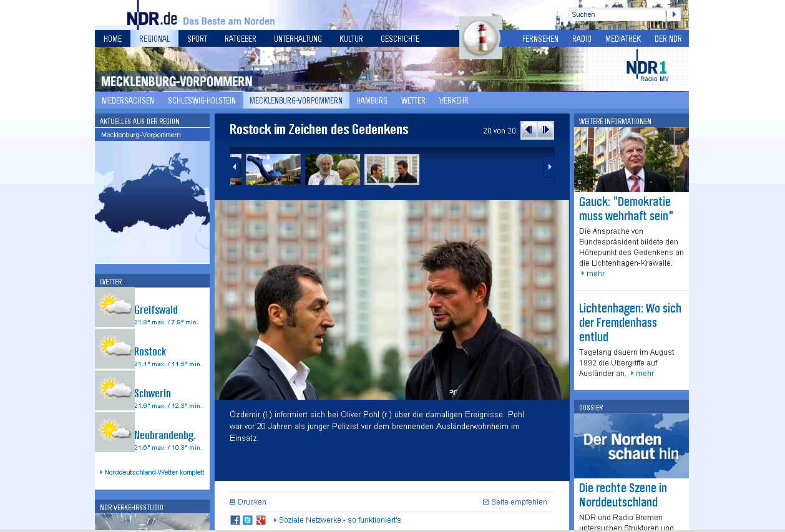Screen dimensions: 785x532
Task: Click the search submit arrow
Action: (x=674, y=14)
